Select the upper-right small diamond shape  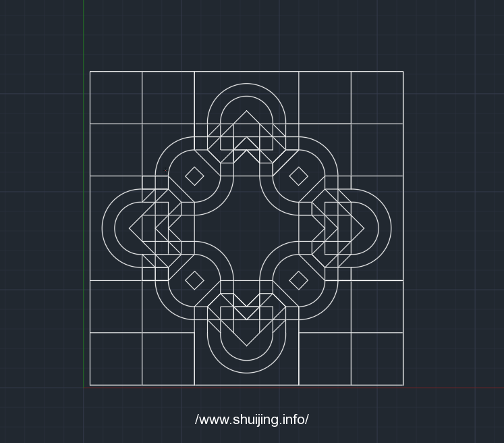299,176
